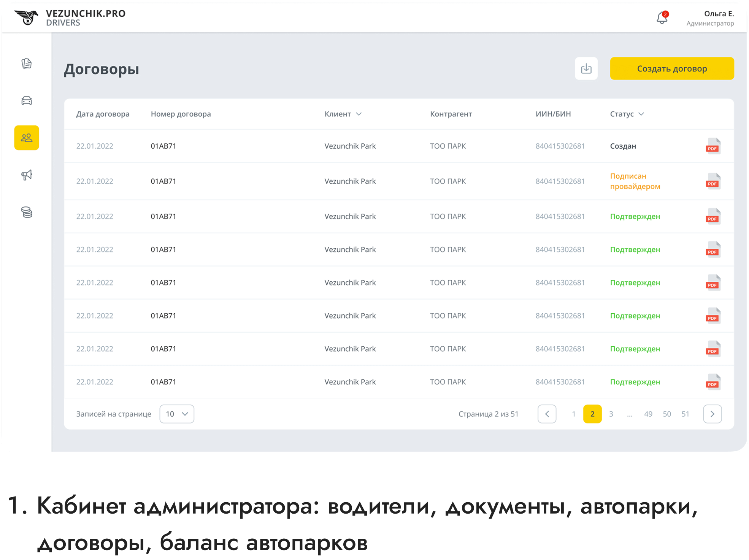Go to next page with right arrow

click(x=712, y=414)
